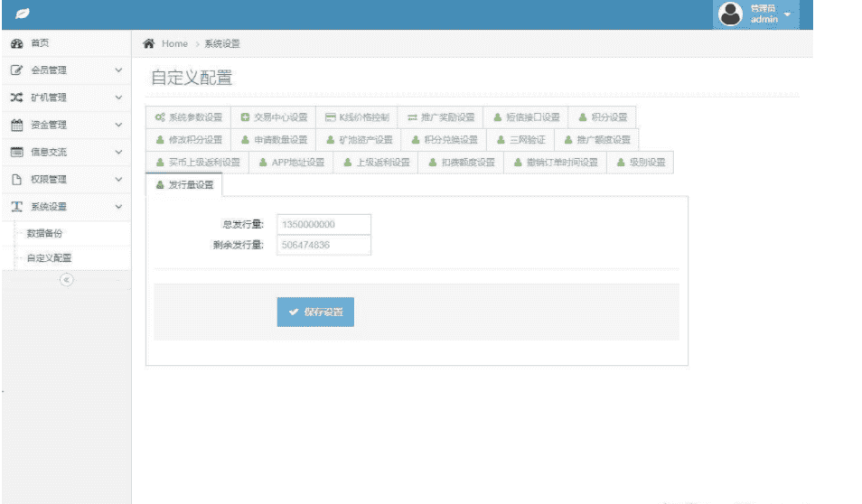This screenshot has height=504, width=862.
Task: Open 首页 dashboard icon in sidebar
Action: coord(16,43)
